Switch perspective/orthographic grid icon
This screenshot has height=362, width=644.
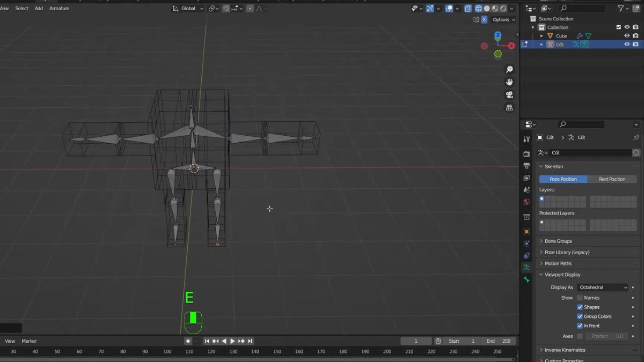509,108
